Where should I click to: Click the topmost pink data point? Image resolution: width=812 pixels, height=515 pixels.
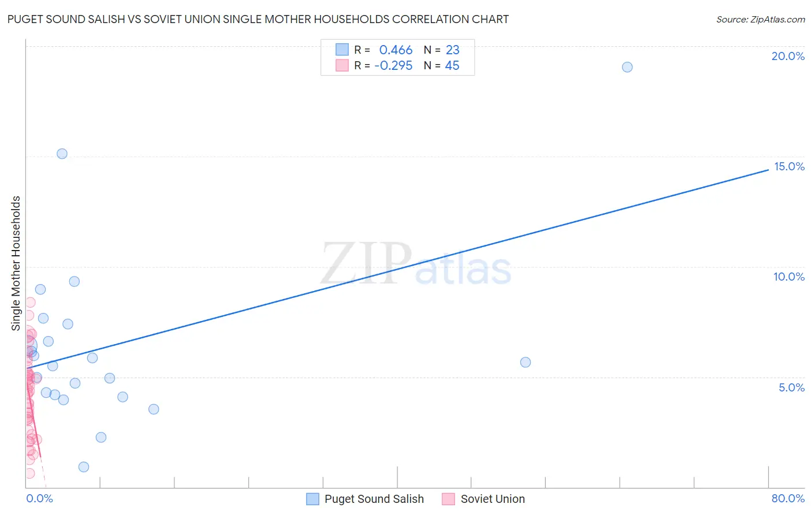coord(30,303)
